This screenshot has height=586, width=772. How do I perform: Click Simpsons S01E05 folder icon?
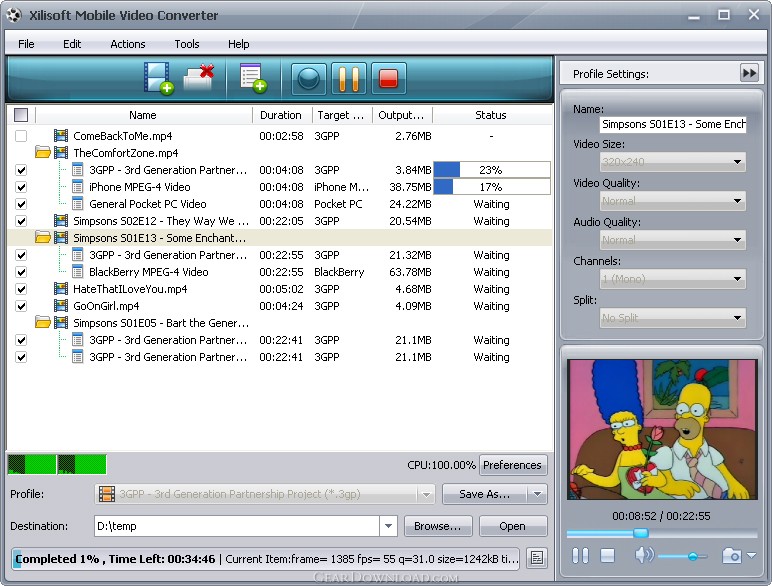pos(43,323)
